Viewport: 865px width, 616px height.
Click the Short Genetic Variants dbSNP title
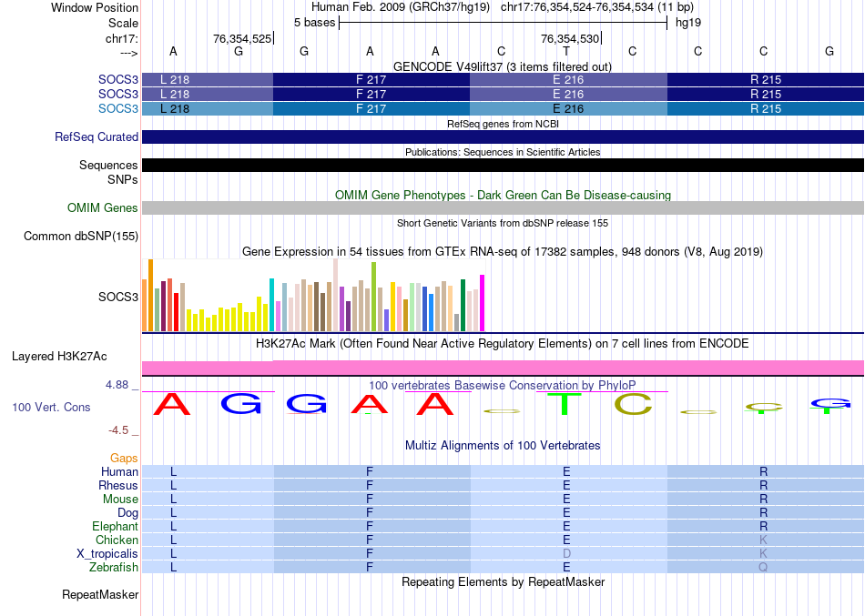[x=503, y=223]
